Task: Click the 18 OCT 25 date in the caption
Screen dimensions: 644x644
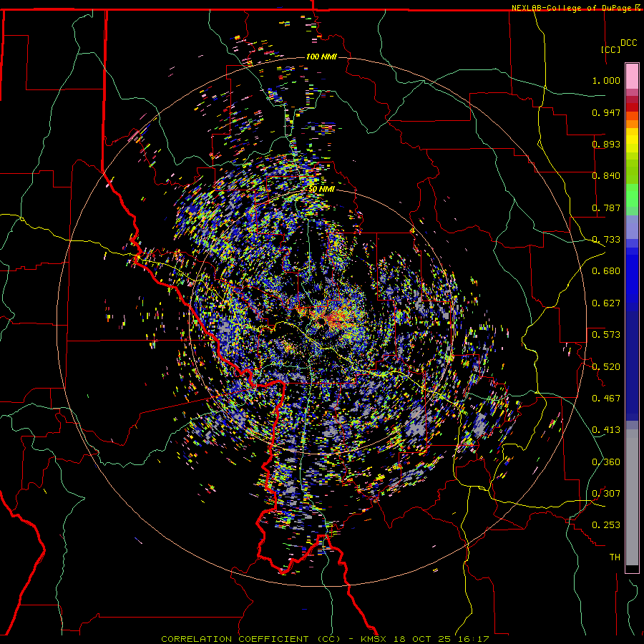Action: (x=422, y=639)
